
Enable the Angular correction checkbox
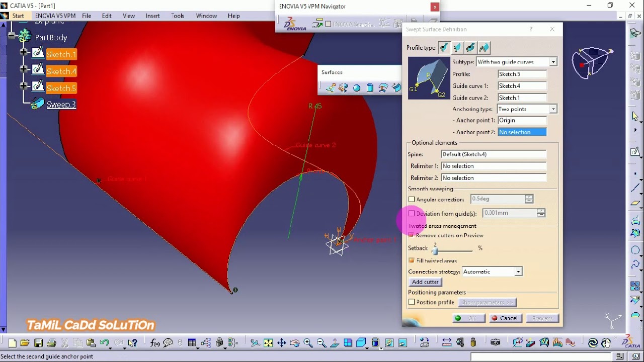click(x=412, y=200)
